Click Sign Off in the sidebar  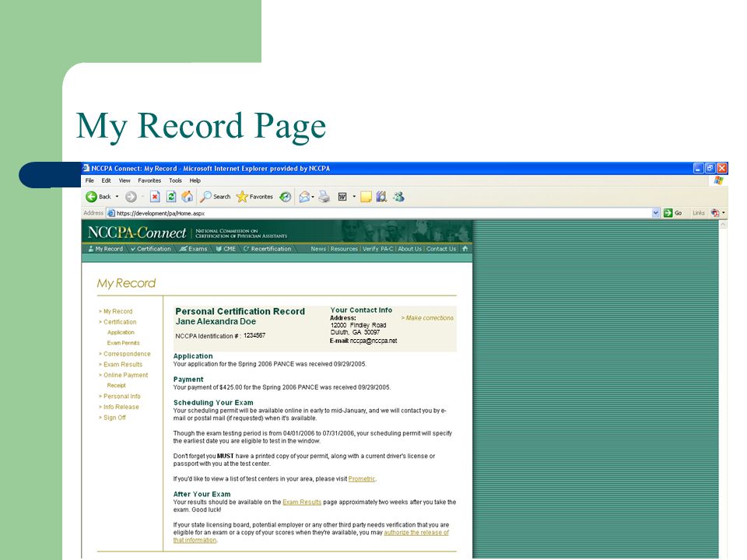tap(114, 418)
